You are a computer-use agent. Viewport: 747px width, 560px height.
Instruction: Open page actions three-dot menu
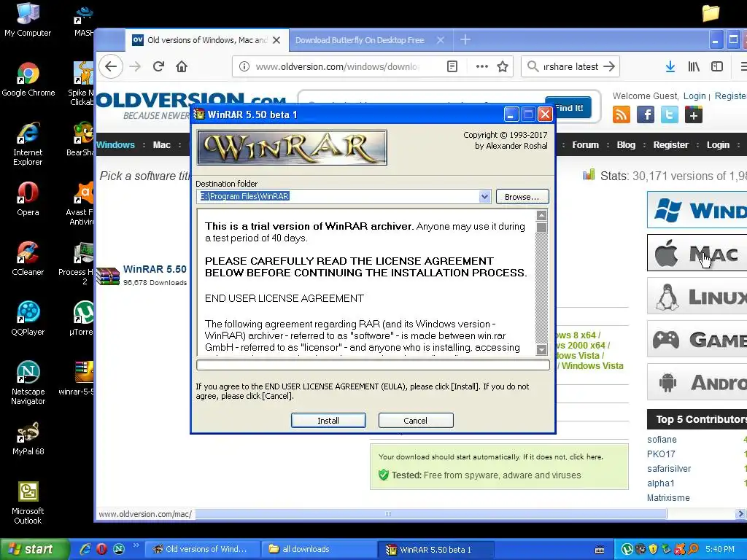pos(481,66)
